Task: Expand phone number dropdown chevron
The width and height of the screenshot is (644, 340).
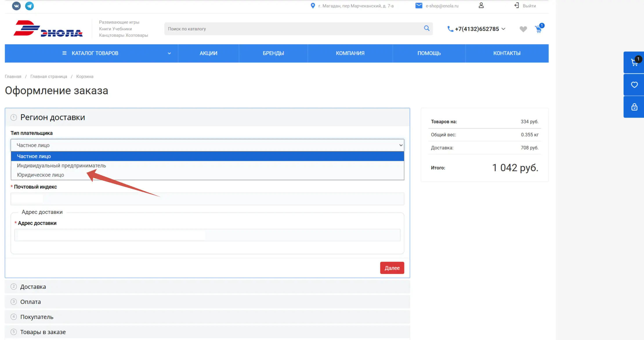Action: pyautogui.click(x=503, y=29)
